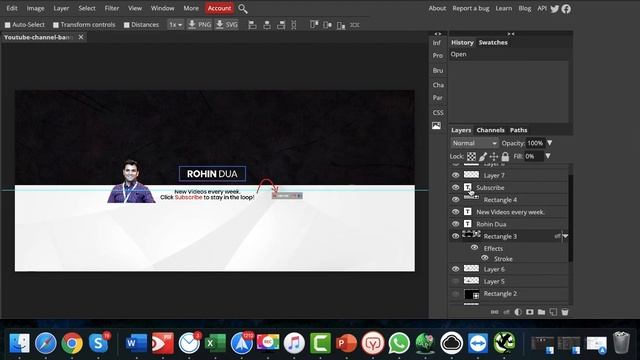This screenshot has height=360, width=640.
Task: Click the align vertical centers icon
Action: pyautogui.click(x=327, y=25)
